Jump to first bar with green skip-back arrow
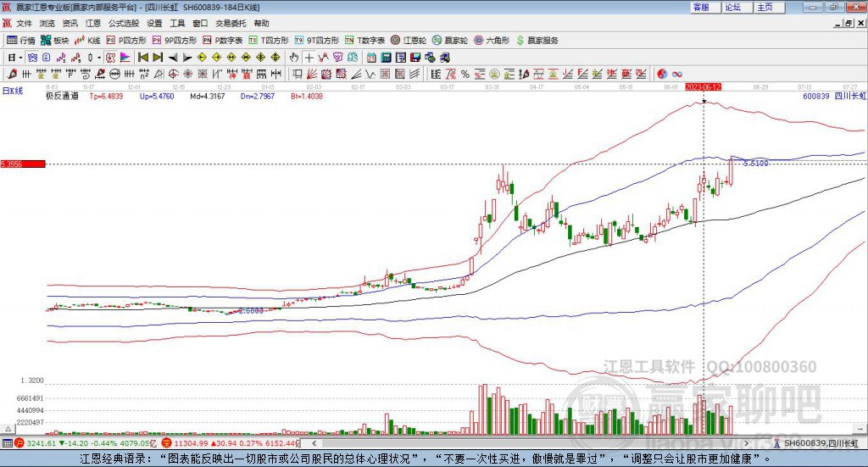868x467 pixels. pos(143,58)
